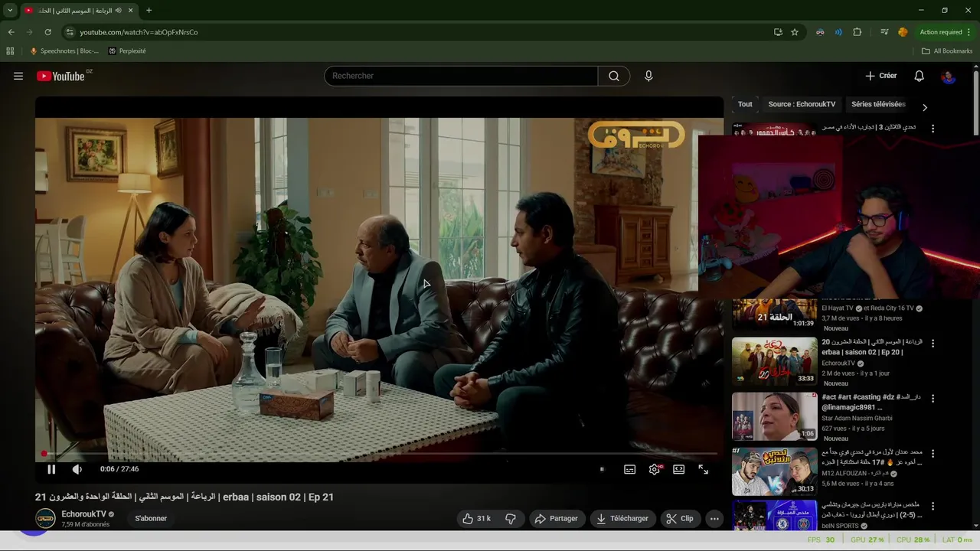Open options for the erbaa Ep 20 video
This screenshot has height=551, width=980.
(x=933, y=343)
